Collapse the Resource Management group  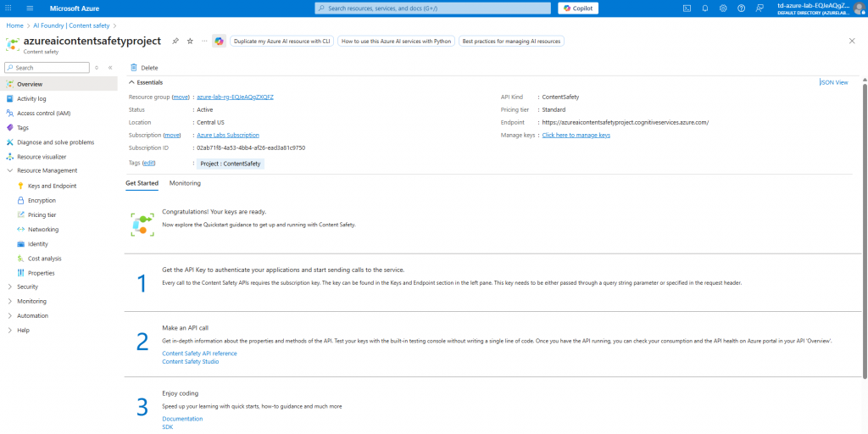[x=9, y=170]
